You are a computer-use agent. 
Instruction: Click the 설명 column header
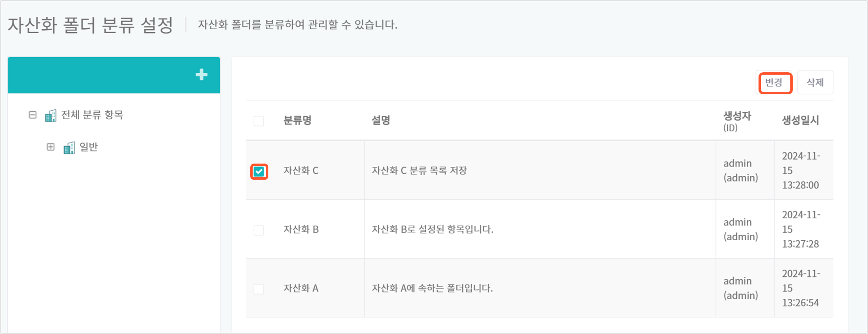point(381,120)
